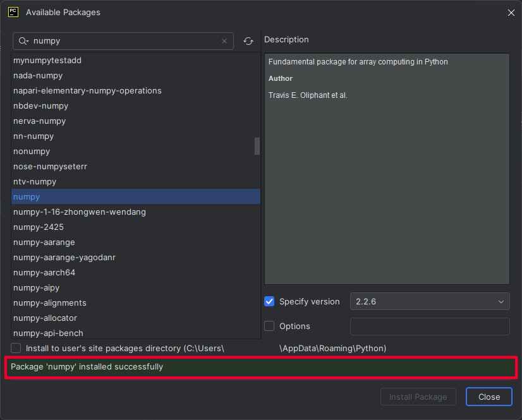This screenshot has width=522, height=420.
Task: Clear the search field with X icon
Action: tap(224, 41)
